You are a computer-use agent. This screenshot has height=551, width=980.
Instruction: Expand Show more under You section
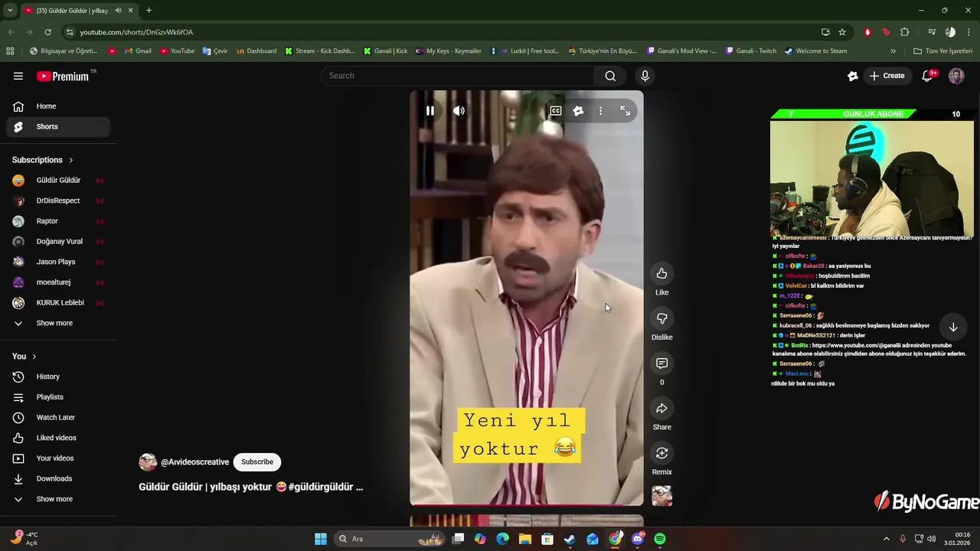pos(58,499)
